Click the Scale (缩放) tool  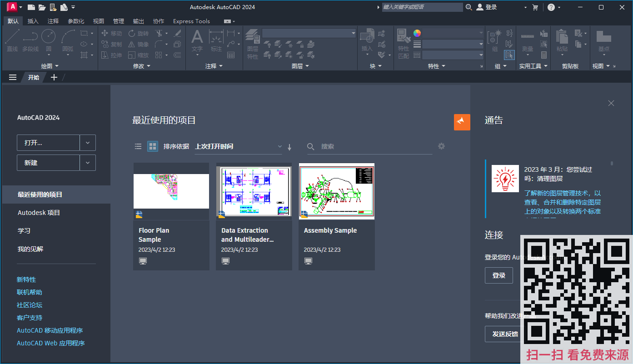pyautogui.click(x=138, y=55)
